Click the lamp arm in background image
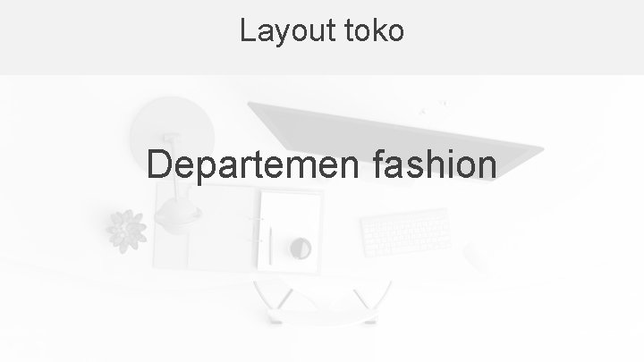Screen dimensions: 644x362 click(x=174, y=168)
